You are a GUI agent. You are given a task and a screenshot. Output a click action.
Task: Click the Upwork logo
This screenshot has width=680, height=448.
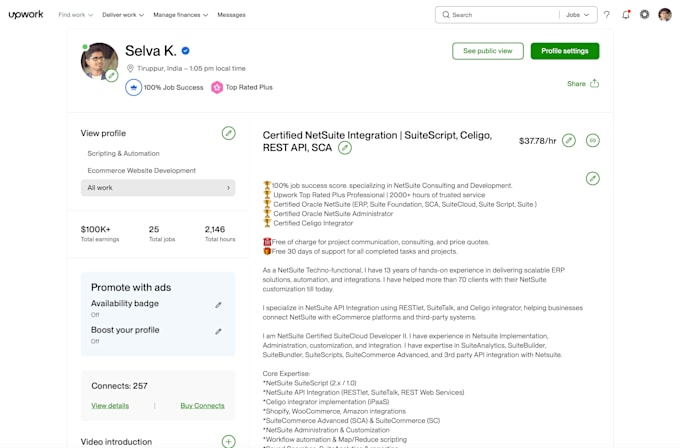pos(26,14)
